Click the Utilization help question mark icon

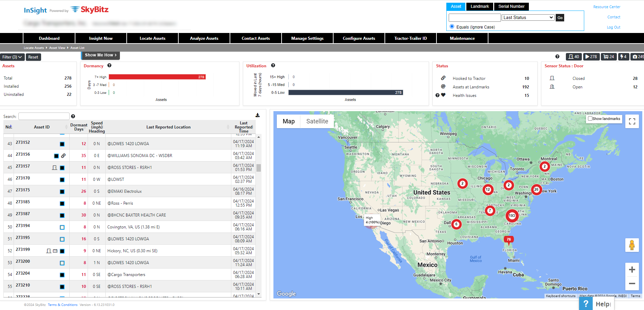[x=273, y=66]
